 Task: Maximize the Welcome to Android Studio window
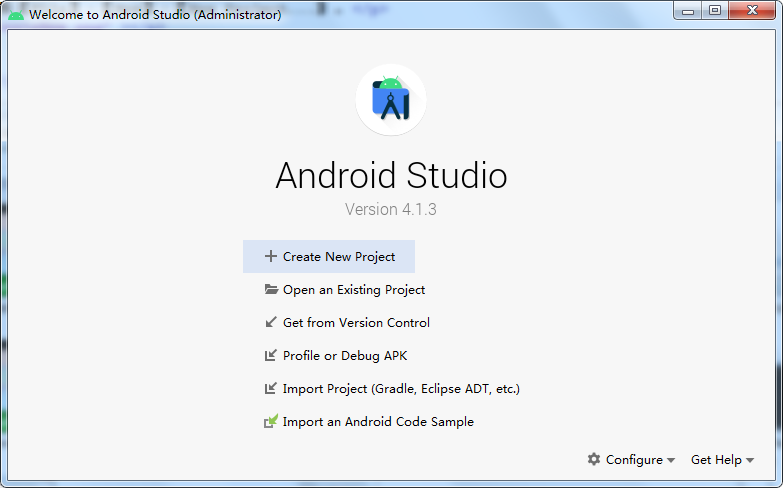click(715, 10)
